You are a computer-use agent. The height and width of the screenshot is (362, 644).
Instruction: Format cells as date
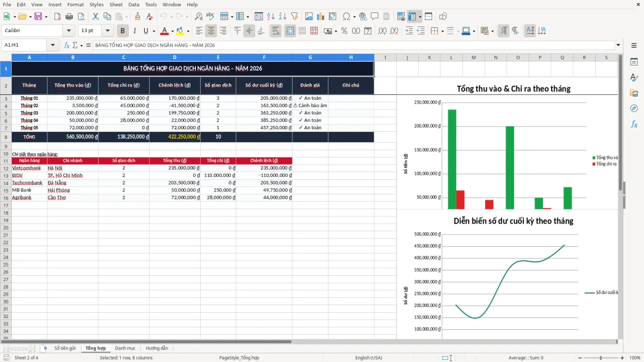[x=368, y=31]
